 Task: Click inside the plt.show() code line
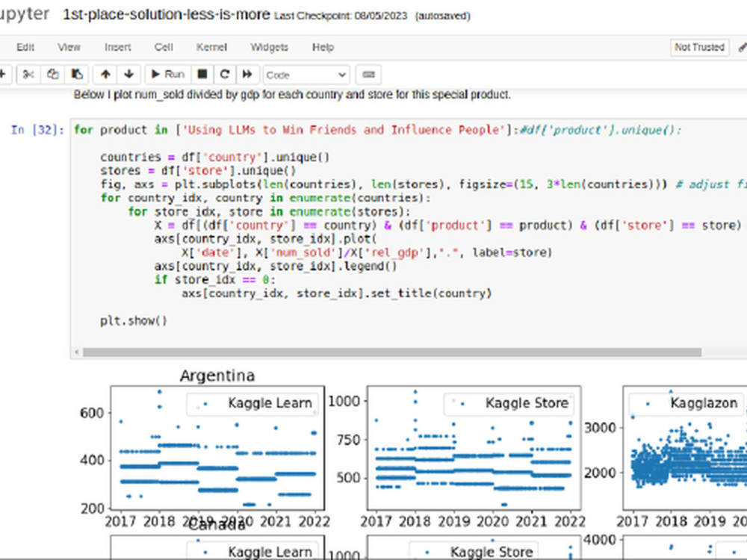pos(134,321)
